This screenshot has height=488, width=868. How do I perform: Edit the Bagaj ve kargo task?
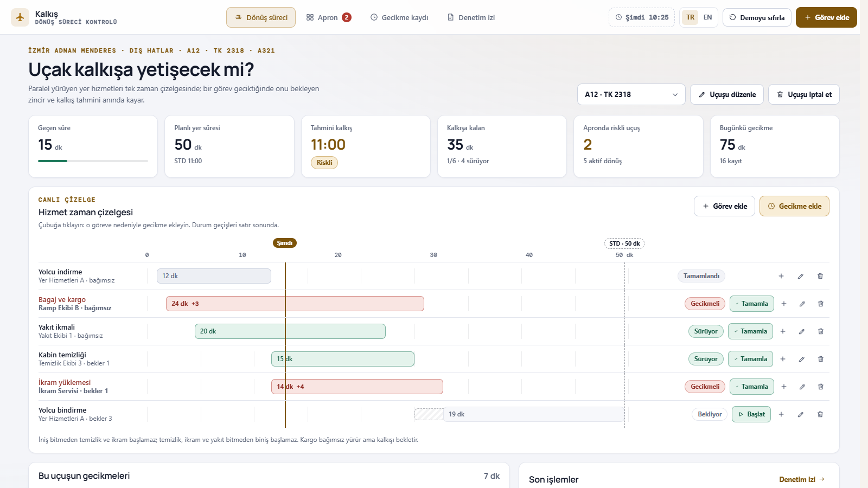(802, 304)
